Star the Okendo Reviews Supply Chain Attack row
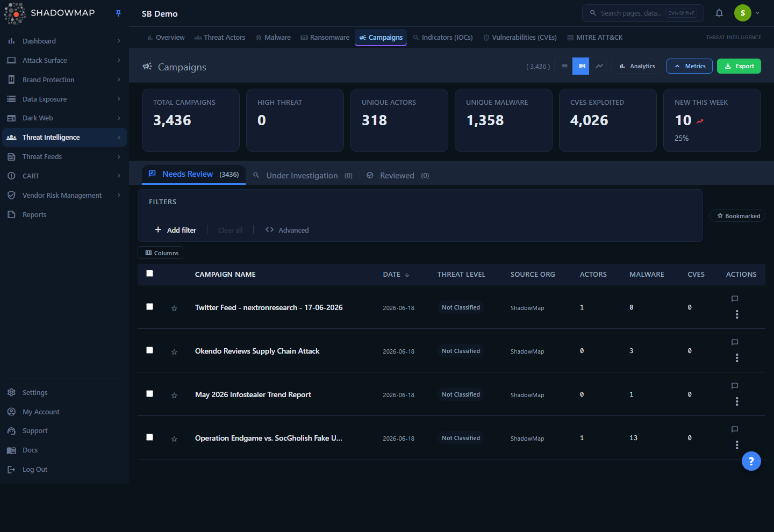This screenshot has height=532, width=774. 174,352
